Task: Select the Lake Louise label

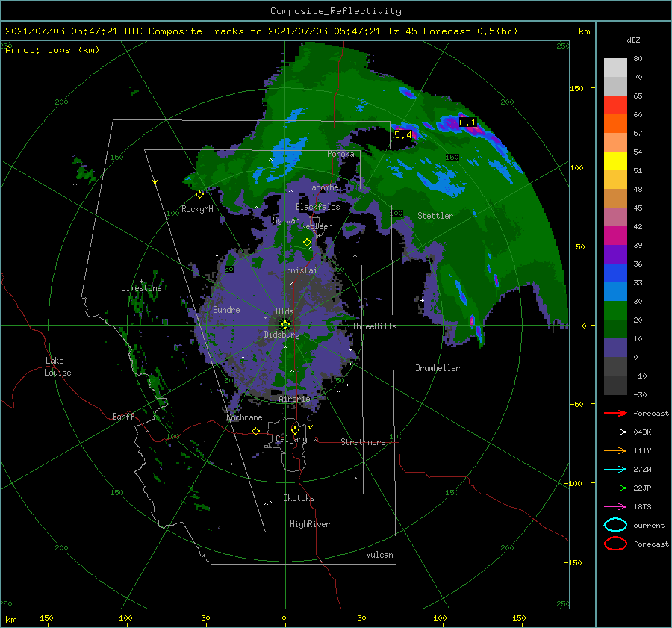Action: point(57,367)
